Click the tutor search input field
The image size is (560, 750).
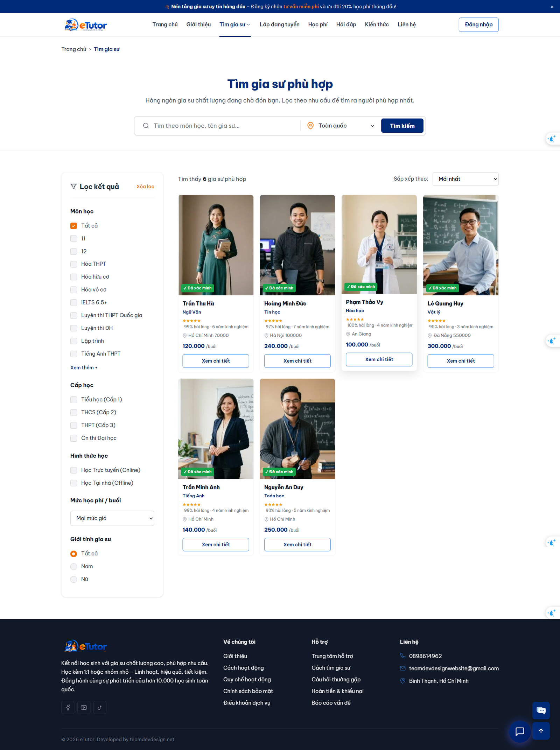click(x=224, y=126)
